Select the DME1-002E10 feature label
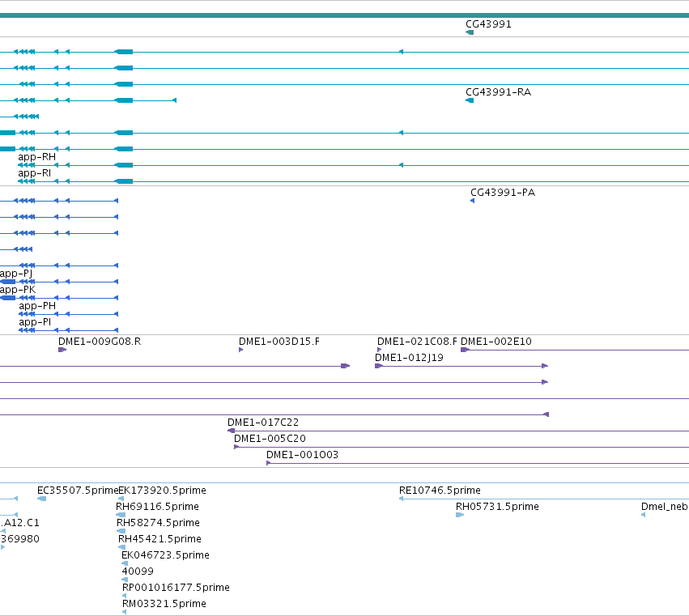The image size is (689, 616). pyautogui.click(x=496, y=342)
